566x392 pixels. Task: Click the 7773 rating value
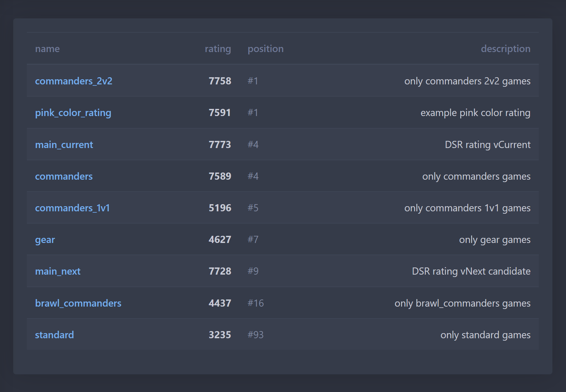[220, 145]
